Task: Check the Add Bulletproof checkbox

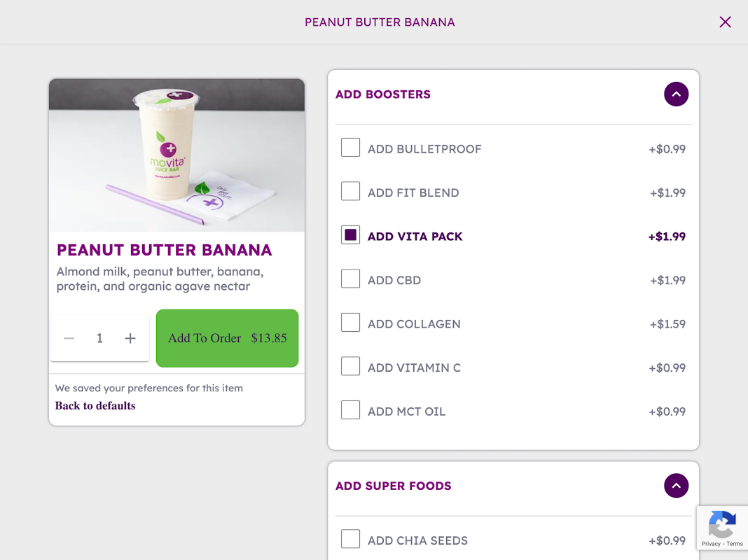Action: pyautogui.click(x=350, y=148)
